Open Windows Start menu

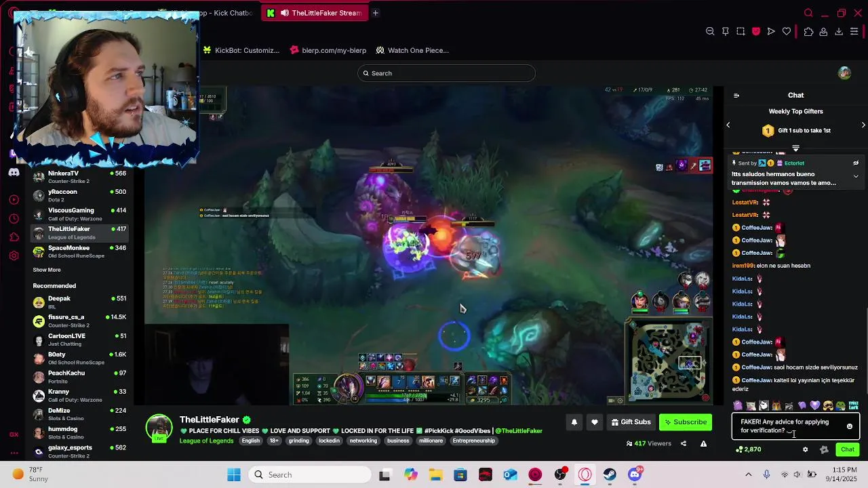[x=234, y=474]
